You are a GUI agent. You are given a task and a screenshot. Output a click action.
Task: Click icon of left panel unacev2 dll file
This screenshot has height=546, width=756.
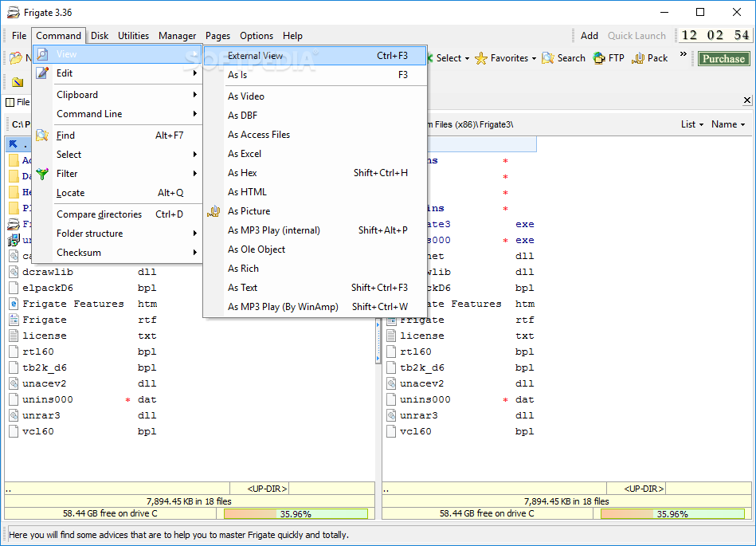pyautogui.click(x=14, y=383)
